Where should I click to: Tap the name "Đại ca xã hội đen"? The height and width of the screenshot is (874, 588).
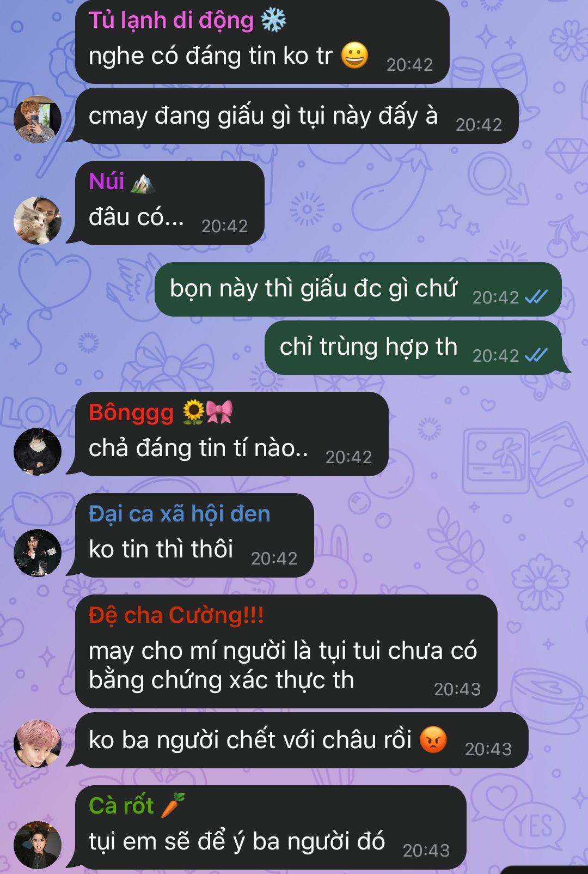point(180,514)
